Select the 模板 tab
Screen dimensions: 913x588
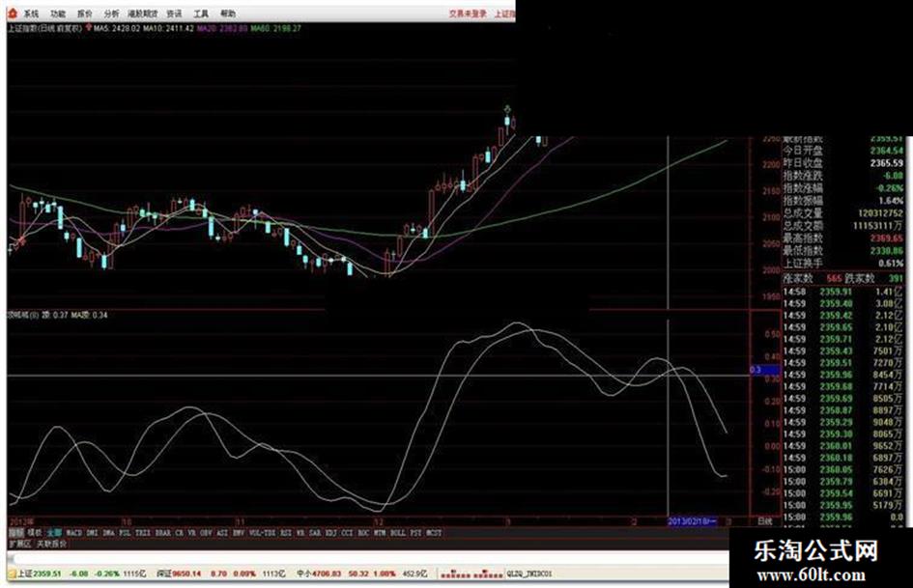point(35,533)
